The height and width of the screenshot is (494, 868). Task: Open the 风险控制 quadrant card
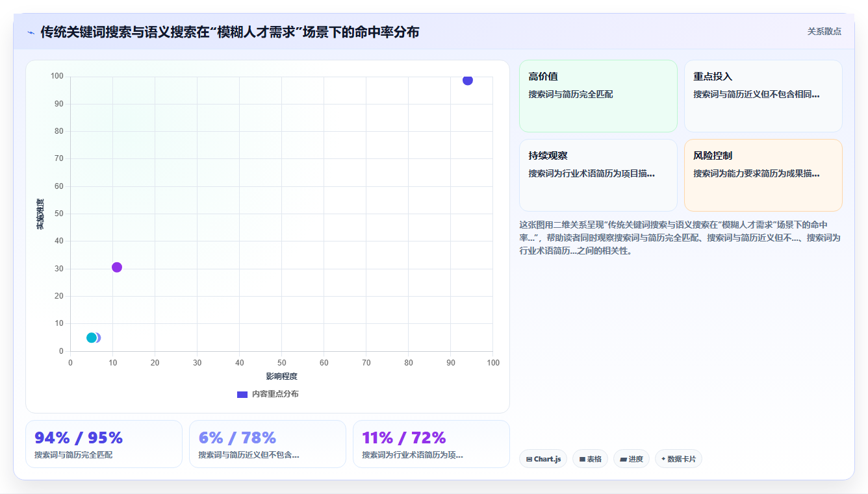763,175
